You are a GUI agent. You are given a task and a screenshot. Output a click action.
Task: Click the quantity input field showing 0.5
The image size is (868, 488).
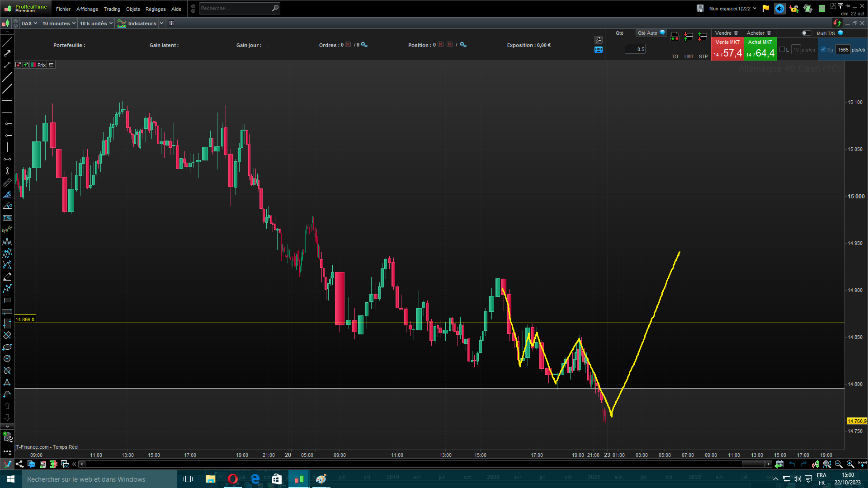pyautogui.click(x=635, y=49)
